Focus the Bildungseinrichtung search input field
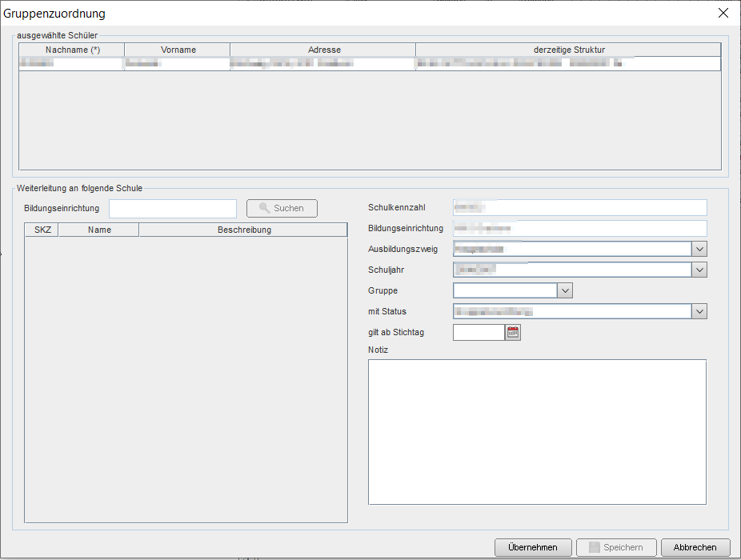 [x=173, y=209]
